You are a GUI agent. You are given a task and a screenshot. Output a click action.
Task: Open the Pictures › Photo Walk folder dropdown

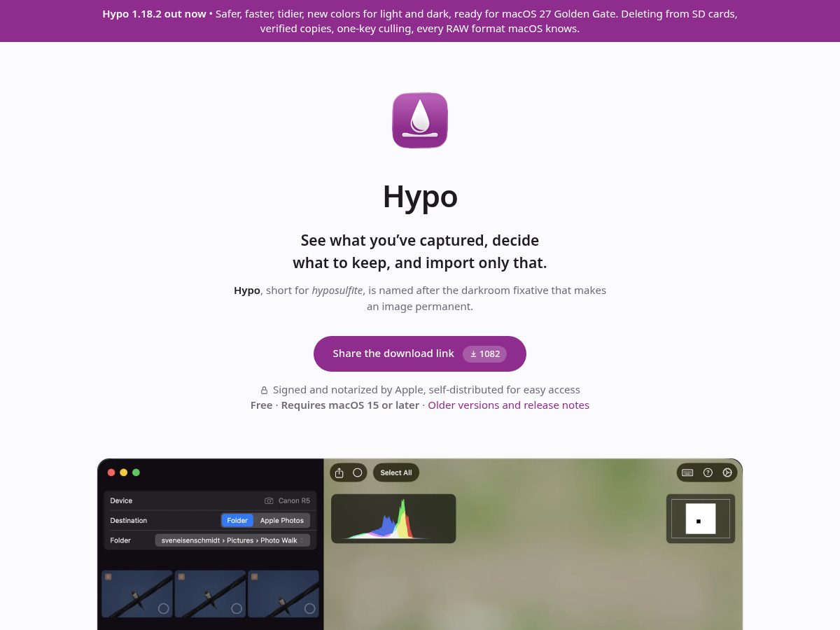[232, 540]
